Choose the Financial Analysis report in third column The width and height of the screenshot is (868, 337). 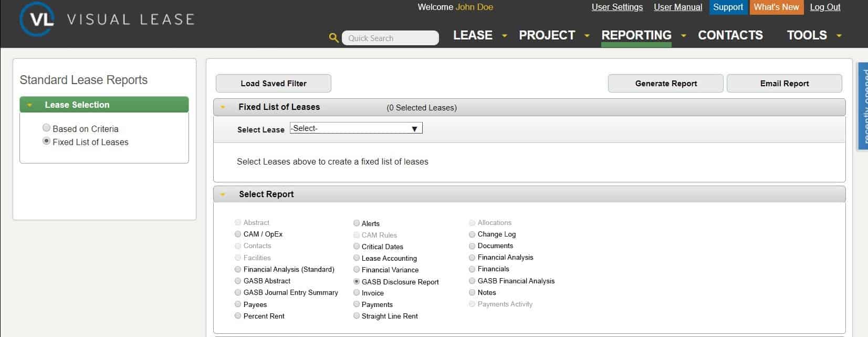[x=472, y=257]
